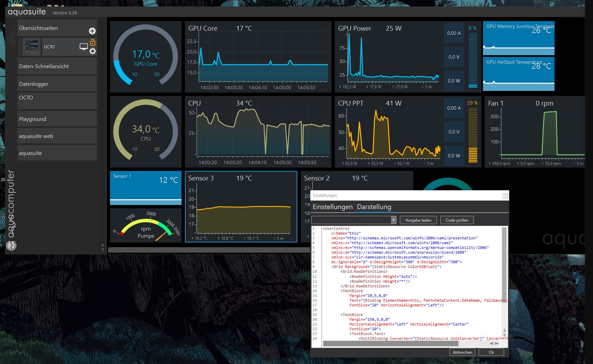This screenshot has height=364, width=593.
Task: Open OCTO page settings gear icon
Action: pyautogui.click(x=92, y=51)
